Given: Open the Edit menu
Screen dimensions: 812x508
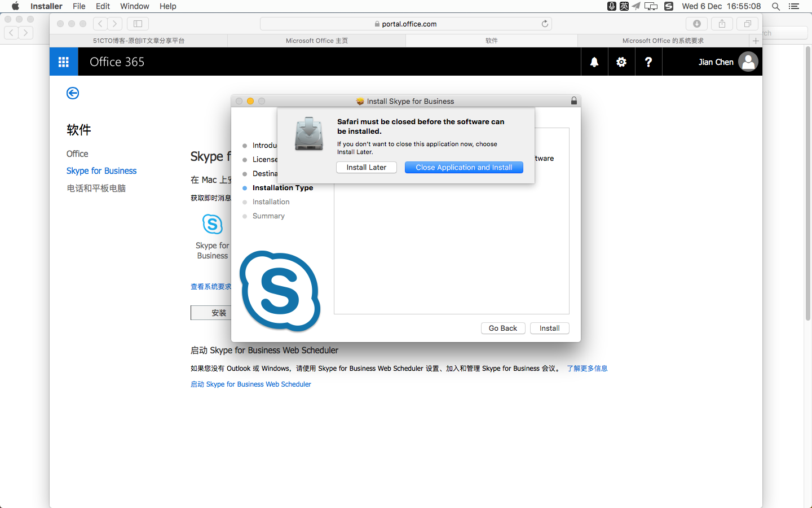Looking at the screenshot, I should pos(103,6).
